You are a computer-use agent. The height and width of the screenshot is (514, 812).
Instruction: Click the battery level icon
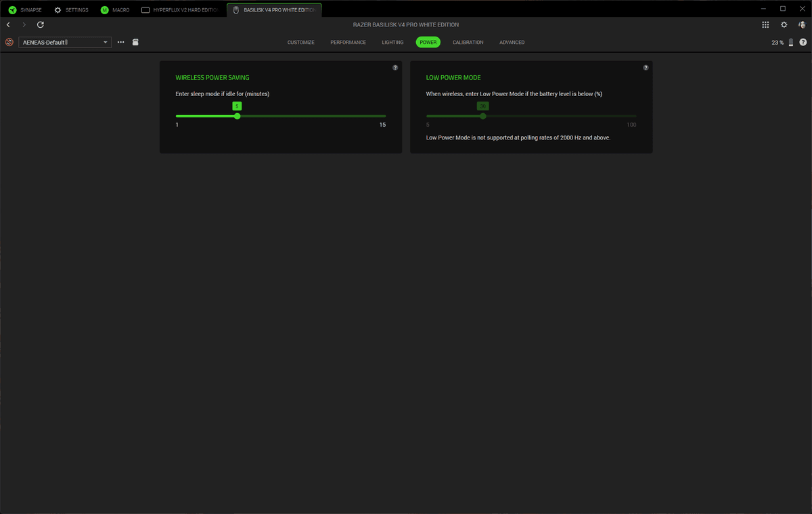click(791, 42)
